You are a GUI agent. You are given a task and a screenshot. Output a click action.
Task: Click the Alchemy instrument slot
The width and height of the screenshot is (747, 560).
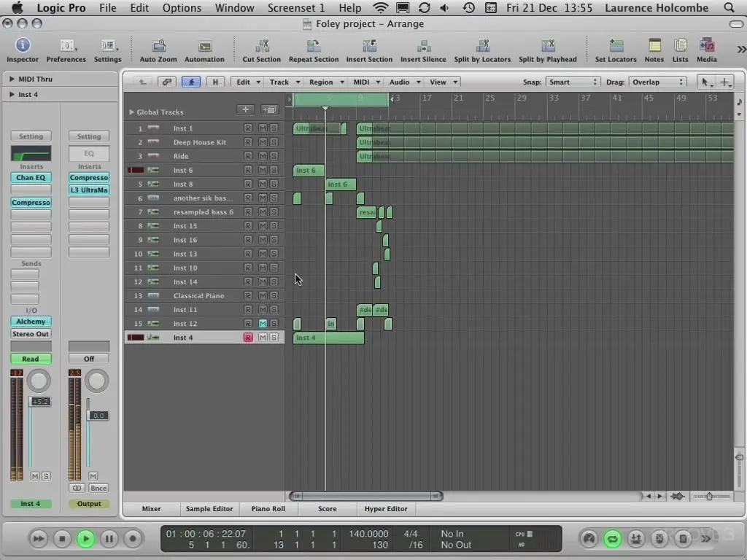[31, 322]
